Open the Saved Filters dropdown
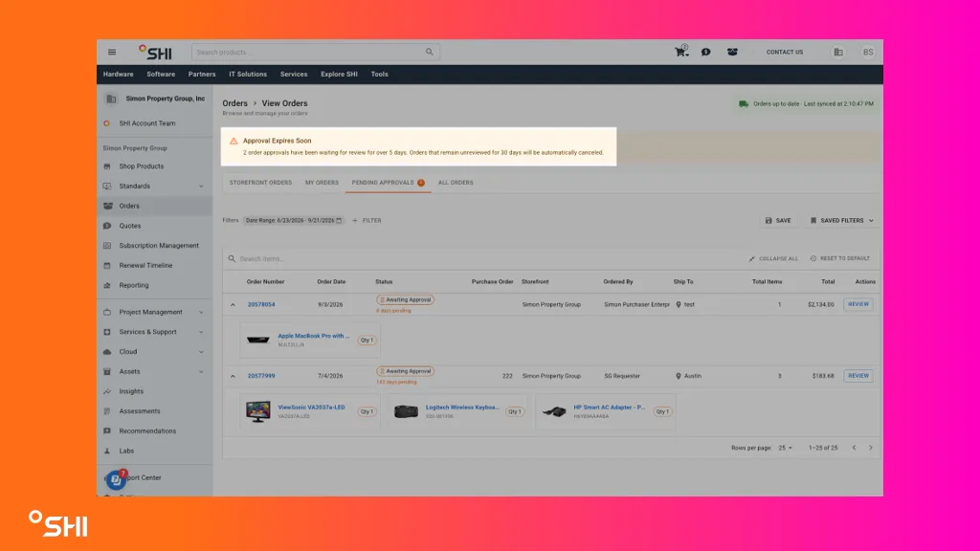The image size is (980, 551). click(842, 221)
